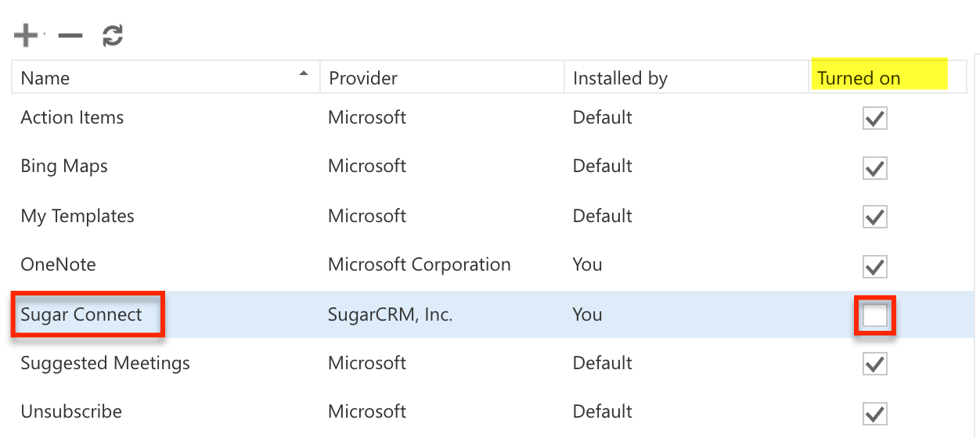Select the Suggested Meetings entry
This screenshot has height=438, width=980.
pyautogui.click(x=106, y=363)
